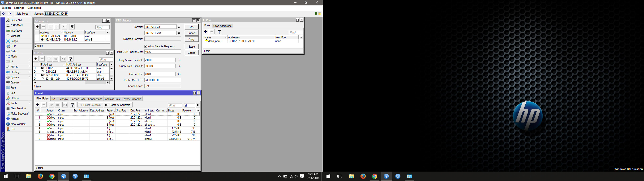Switch to the Mangle tab

pyautogui.click(x=64, y=99)
